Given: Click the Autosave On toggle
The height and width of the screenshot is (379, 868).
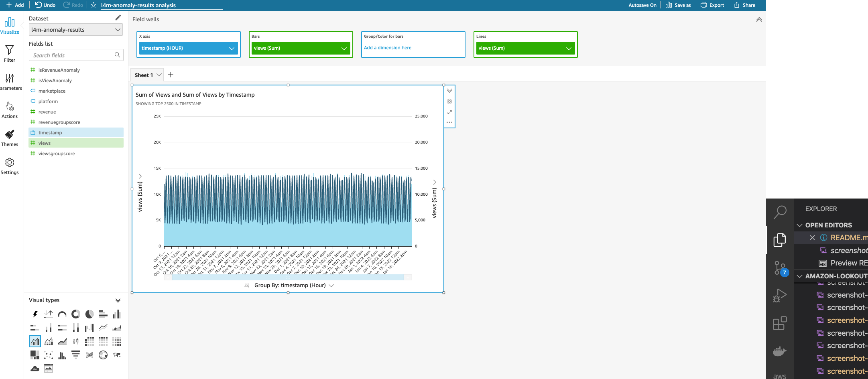Looking at the screenshot, I should click(x=642, y=5).
